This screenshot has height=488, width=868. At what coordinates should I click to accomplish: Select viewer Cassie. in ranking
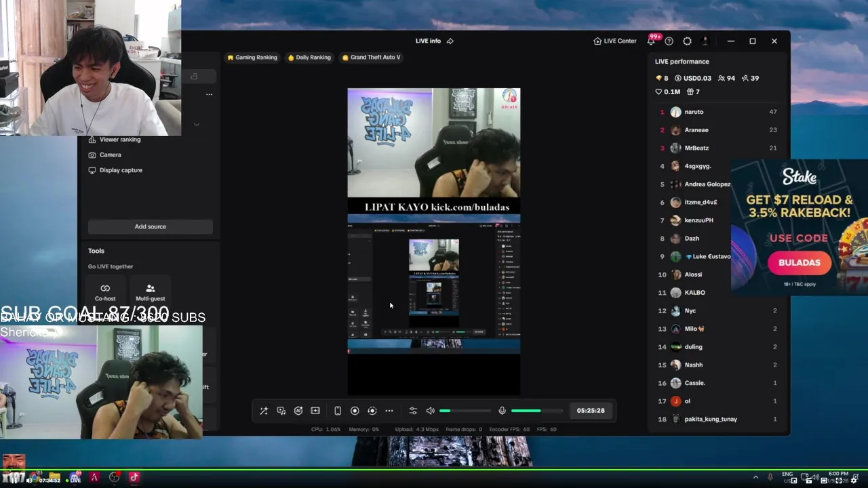pos(718,383)
